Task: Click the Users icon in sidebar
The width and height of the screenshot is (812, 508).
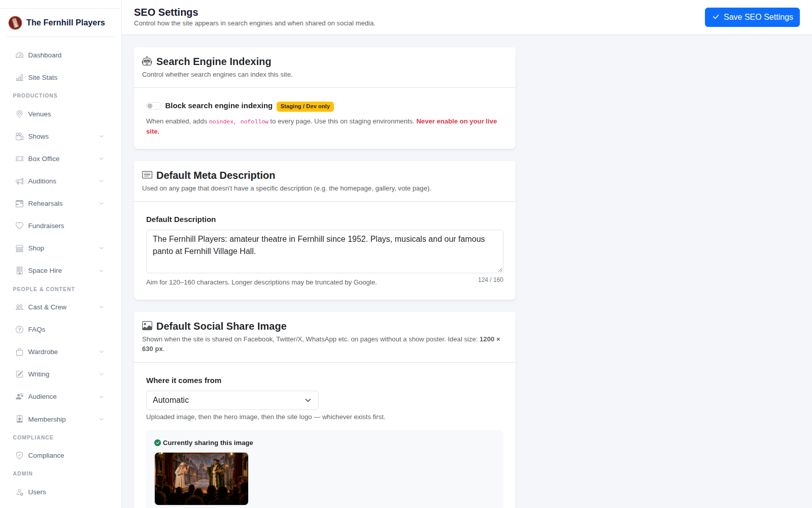Action: point(20,492)
